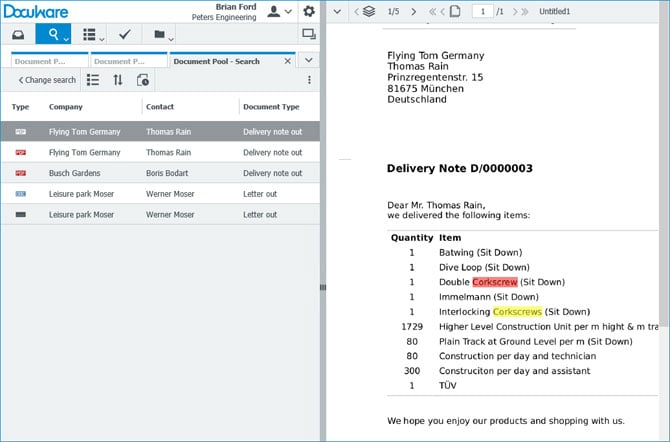Open the three-dot more options menu
This screenshot has height=442, width=670.
pyautogui.click(x=309, y=80)
